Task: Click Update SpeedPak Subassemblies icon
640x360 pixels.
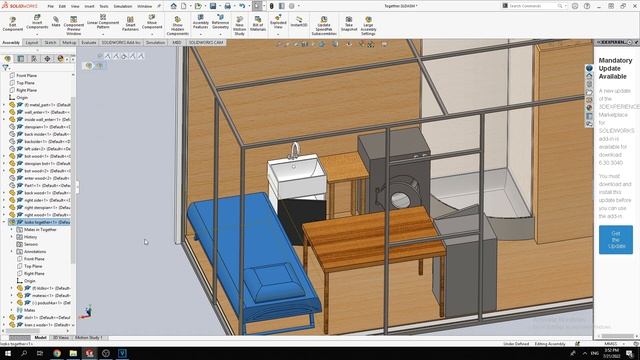Action: pyautogui.click(x=324, y=19)
